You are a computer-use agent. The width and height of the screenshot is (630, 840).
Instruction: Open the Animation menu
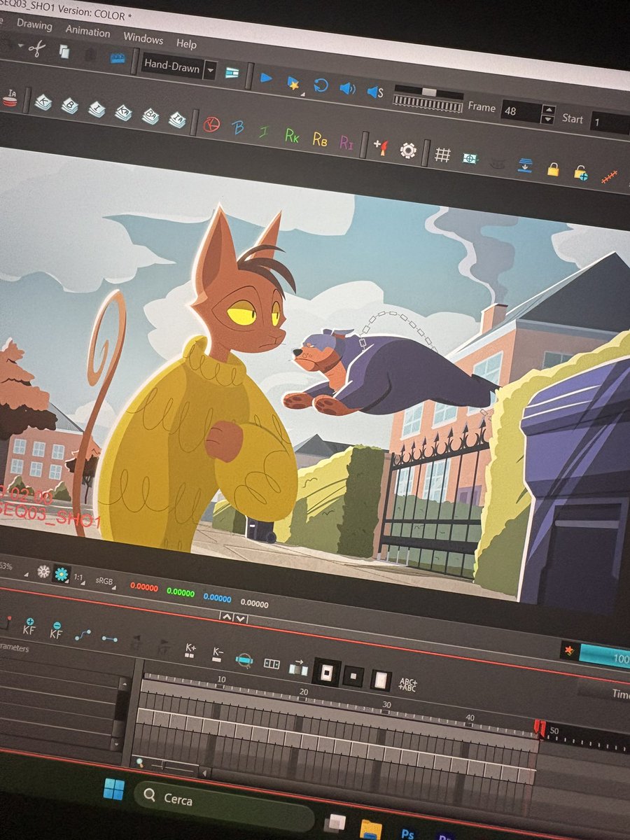87,31
